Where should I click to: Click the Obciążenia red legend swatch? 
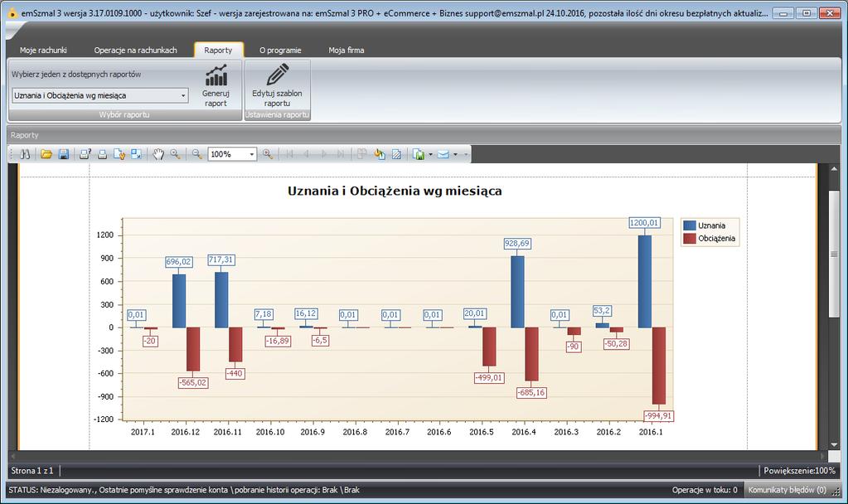tap(689, 239)
